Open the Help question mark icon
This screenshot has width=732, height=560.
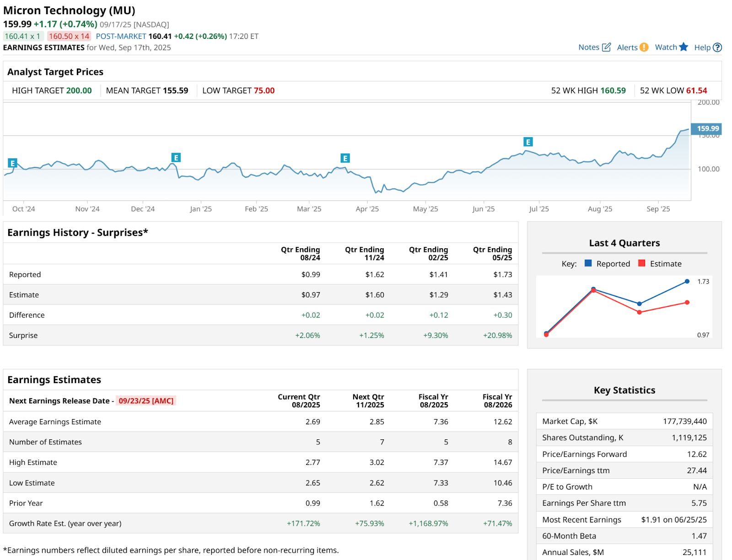[x=717, y=47]
